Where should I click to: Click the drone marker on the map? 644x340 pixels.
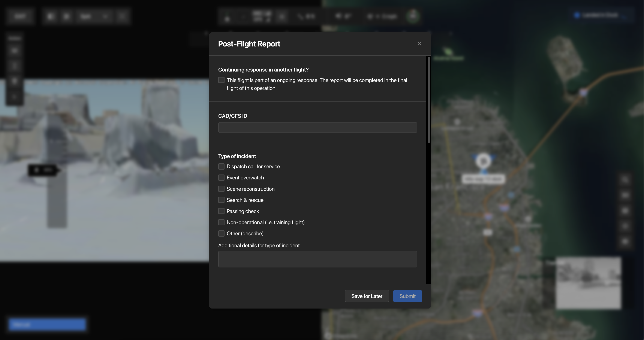[484, 161]
